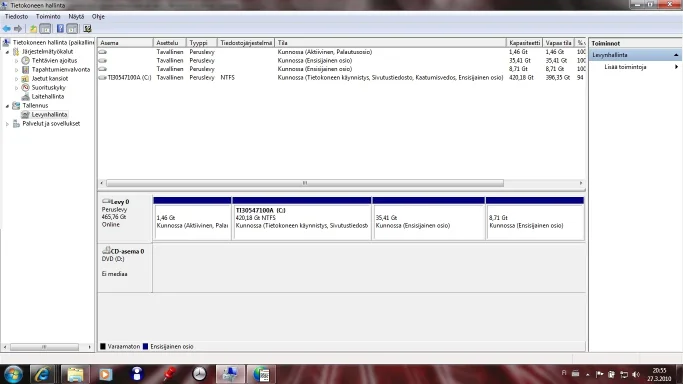
Task: Show hidden tray icons arrow
Action: 588,374
